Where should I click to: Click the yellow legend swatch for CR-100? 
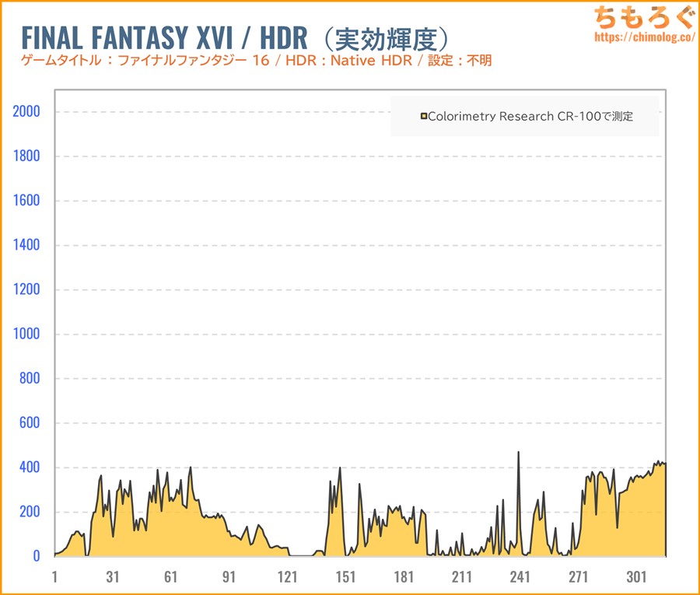[424, 117]
